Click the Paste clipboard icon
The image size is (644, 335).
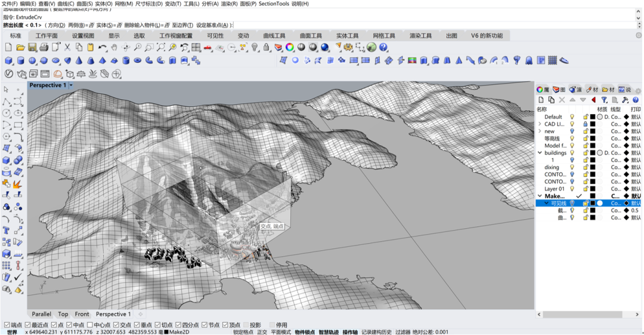(91, 47)
